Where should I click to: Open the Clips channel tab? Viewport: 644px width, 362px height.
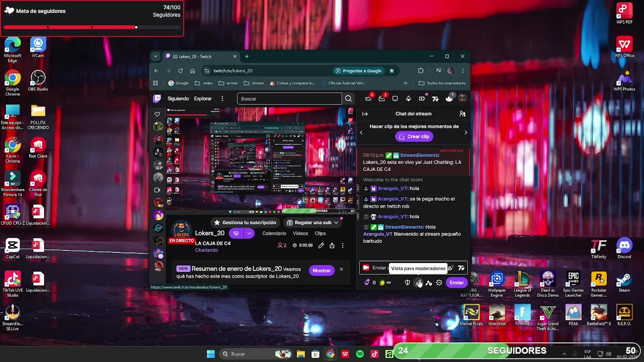[320, 233]
